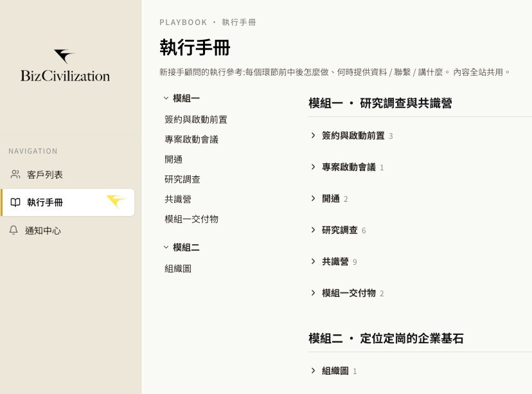The width and height of the screenshot is (532, 394).
Task: Open 客戶列表 in navigation
Action: tap(67, 174)
